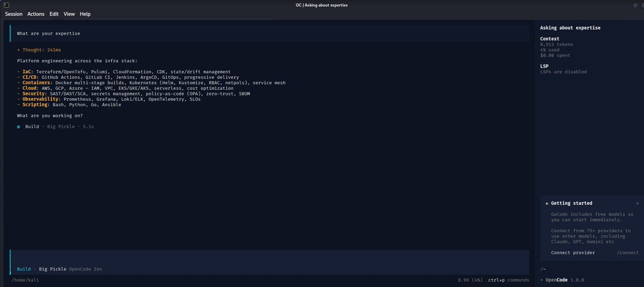Expand the Thought: 241ms line
Screen dimensions: 644x287
point(39,49)
